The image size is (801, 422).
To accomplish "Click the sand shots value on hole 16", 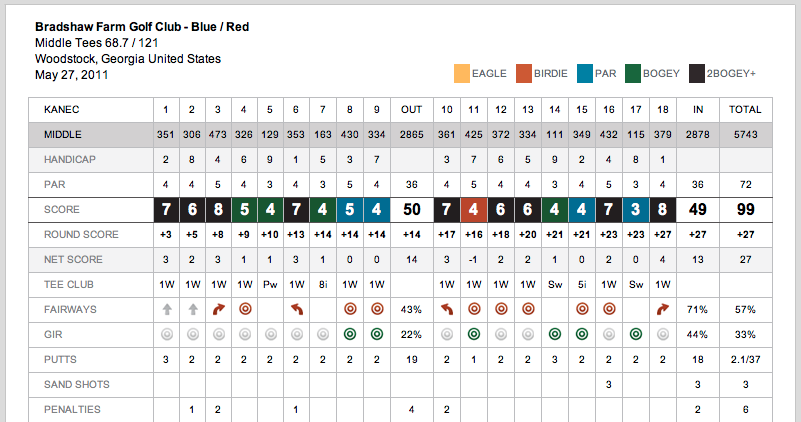I will coord(608,384).
